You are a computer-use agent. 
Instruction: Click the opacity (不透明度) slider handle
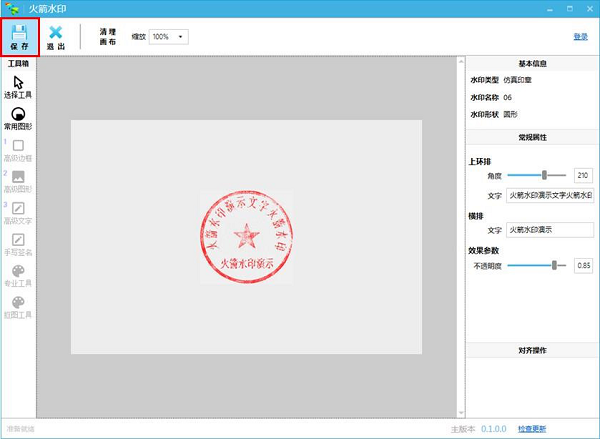(x=554, y=266)
